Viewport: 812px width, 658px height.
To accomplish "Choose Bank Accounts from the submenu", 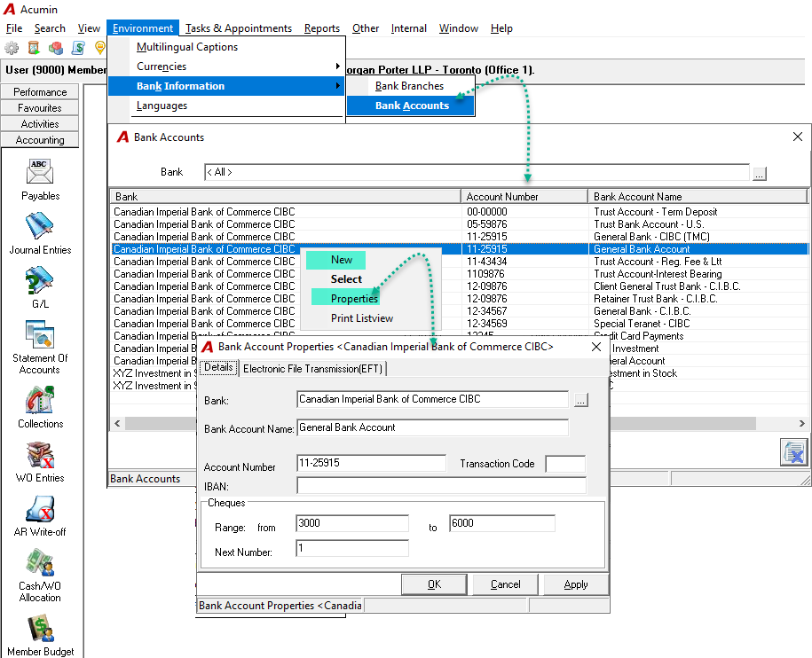I will tap(412, 106).
